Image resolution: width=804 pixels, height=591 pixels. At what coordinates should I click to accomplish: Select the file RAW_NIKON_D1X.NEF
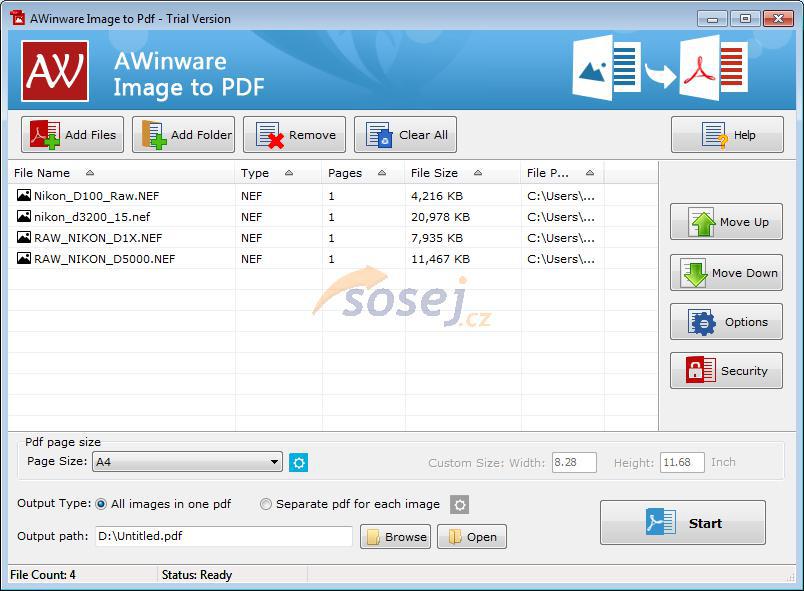[98, 238]
